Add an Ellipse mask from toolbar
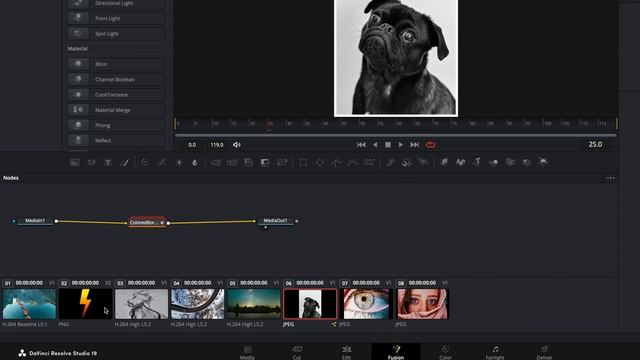 pyautogui.click(x=320, y=162)
